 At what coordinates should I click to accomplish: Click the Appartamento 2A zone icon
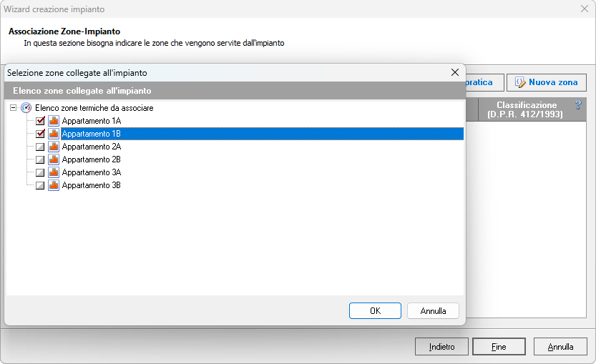[54, 147]
